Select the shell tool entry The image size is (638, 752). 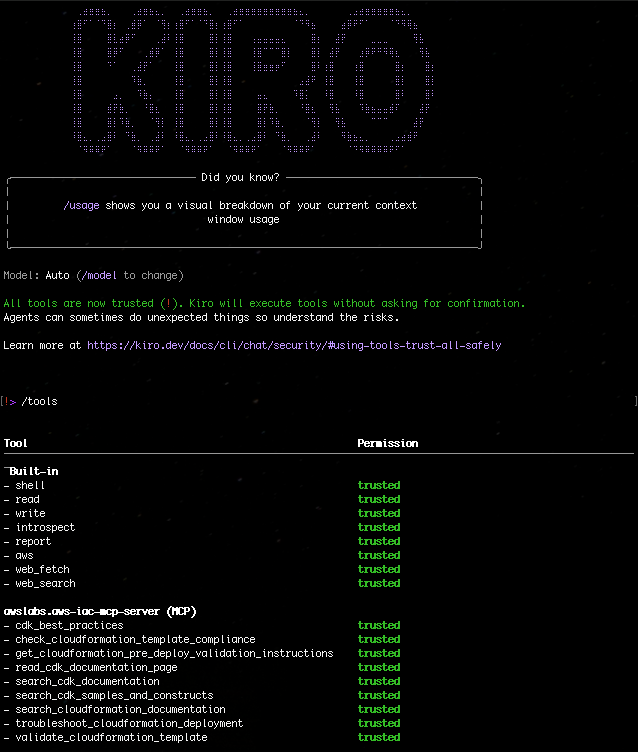click(30, 485)
